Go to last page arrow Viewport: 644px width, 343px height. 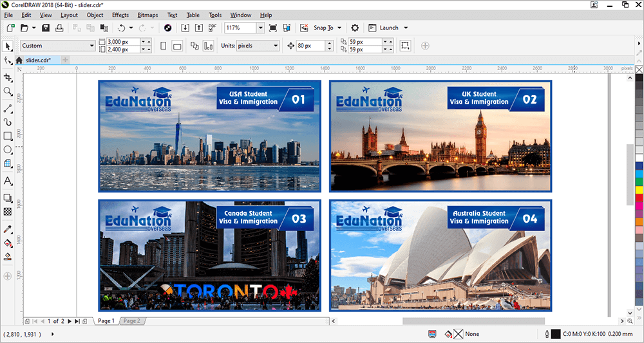(x=77, y=321)
